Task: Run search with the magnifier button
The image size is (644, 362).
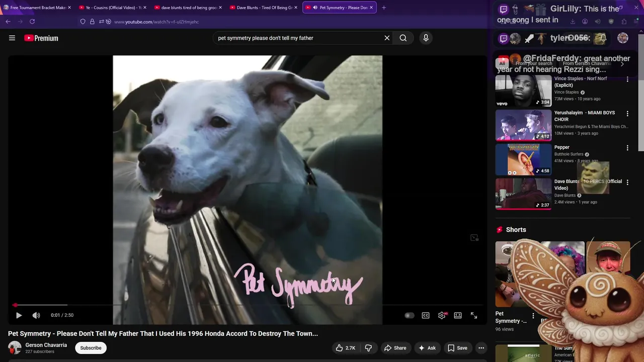Action: coord(403,38)
